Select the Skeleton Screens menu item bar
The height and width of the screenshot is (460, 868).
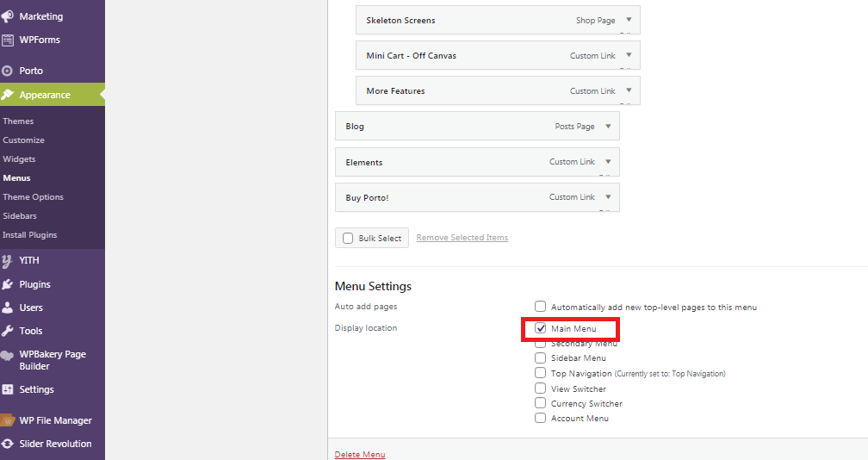[498, 20]
